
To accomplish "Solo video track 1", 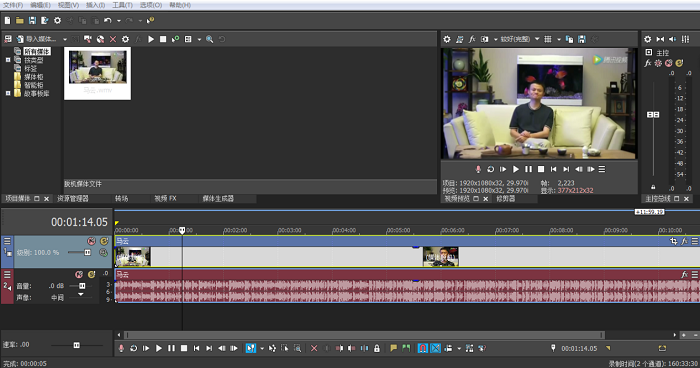I will point(104,241).
